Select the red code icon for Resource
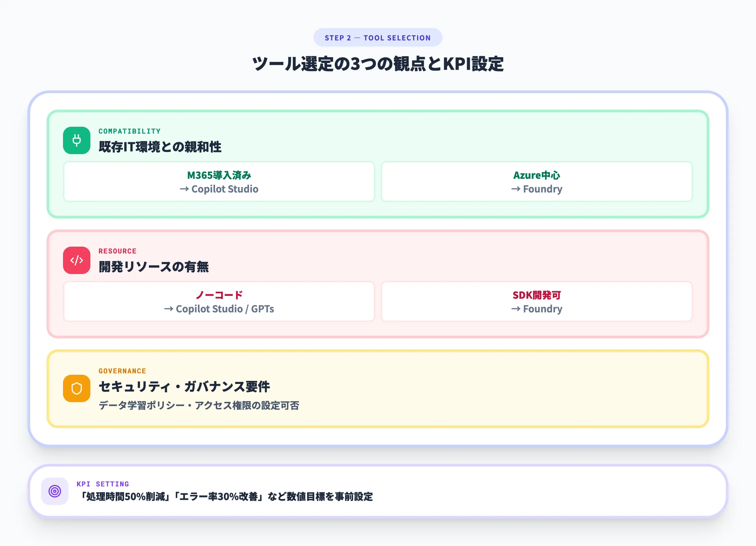The height and width of the screenshot is (546, 756). click(77, 261)
